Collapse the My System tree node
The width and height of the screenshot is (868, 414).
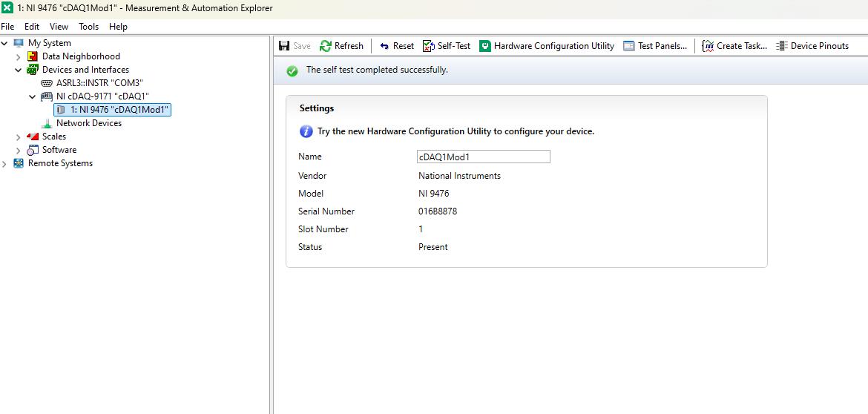pos(5,42)
